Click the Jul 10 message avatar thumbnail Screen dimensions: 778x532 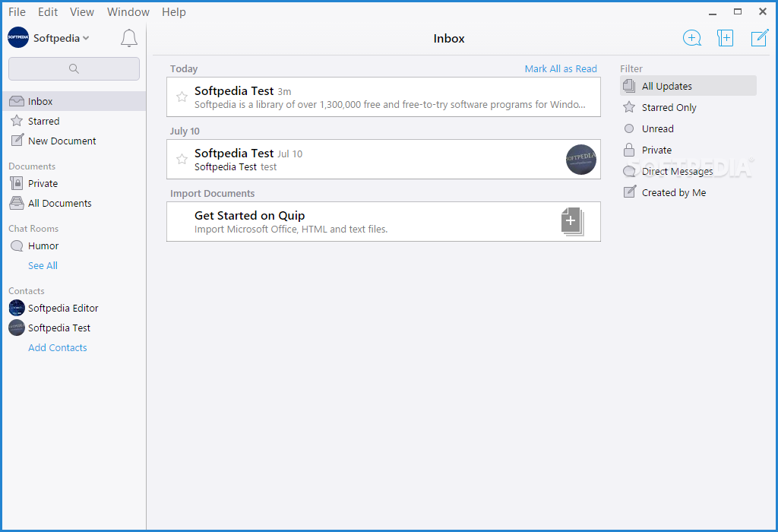(581, 160)
